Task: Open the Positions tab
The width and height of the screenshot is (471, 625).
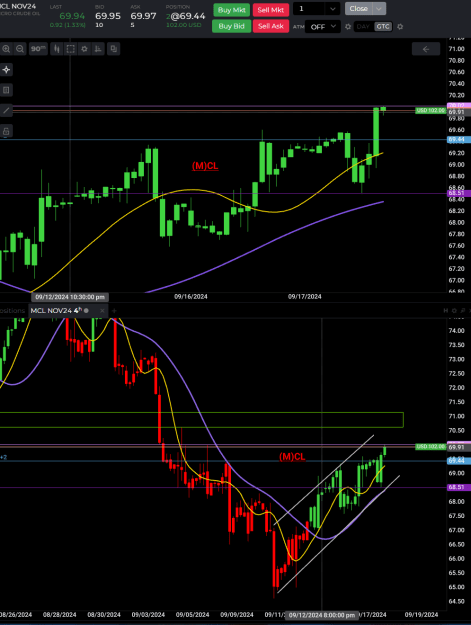Action: click(x=13, y=311)
